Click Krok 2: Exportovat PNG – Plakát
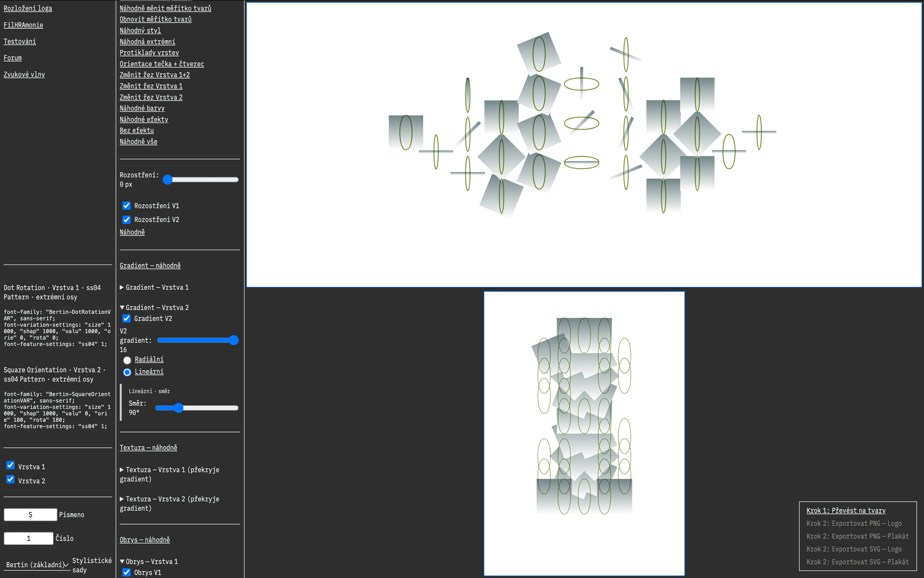This screenshot has height=578, width=924. [x=858, y=536]
